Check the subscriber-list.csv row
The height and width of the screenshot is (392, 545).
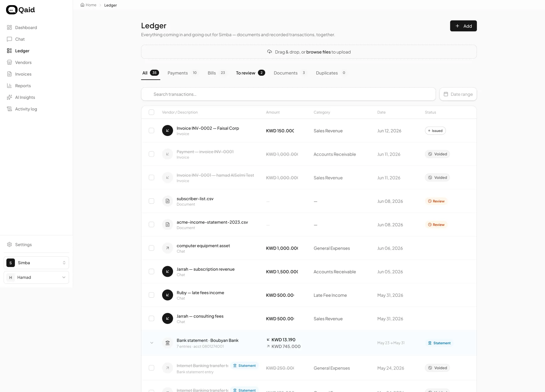click(x=151, y=201)
